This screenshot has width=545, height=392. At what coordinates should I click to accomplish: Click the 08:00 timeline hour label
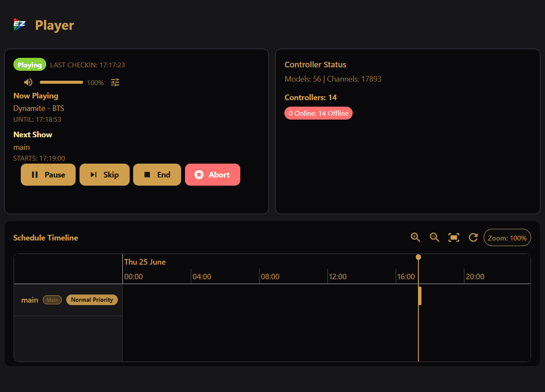(x=270, y=276)
